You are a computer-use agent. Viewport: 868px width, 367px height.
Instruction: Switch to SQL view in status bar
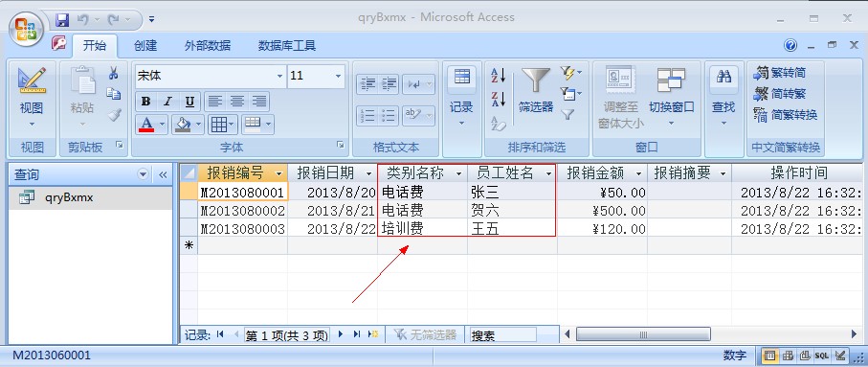[x=821, y=356]
